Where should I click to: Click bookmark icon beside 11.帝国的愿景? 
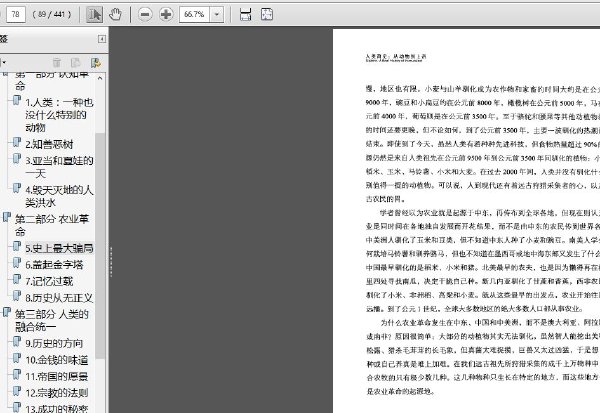(17, 374)
